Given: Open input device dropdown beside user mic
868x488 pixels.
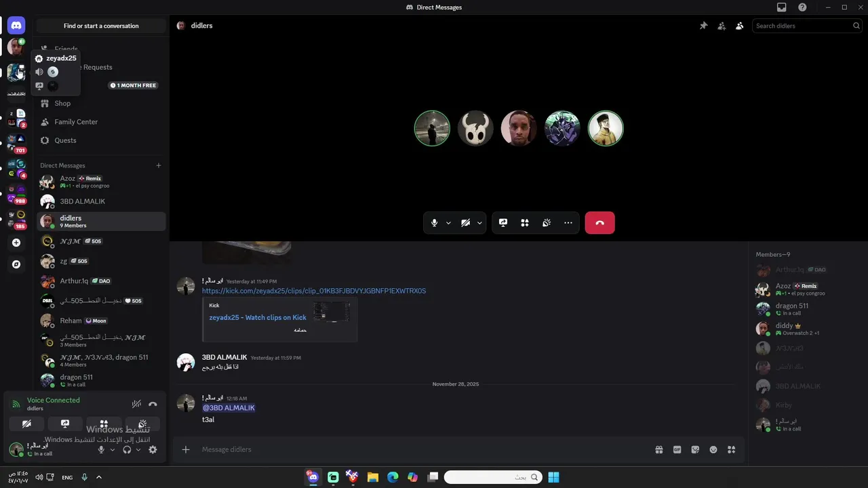Looking at the screenshot, I should click(113, 449).
